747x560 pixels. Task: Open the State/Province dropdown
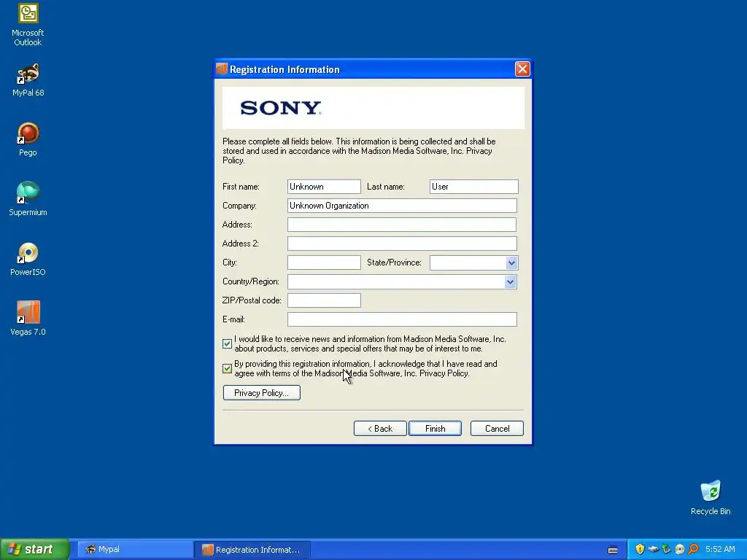coord(511,262)
